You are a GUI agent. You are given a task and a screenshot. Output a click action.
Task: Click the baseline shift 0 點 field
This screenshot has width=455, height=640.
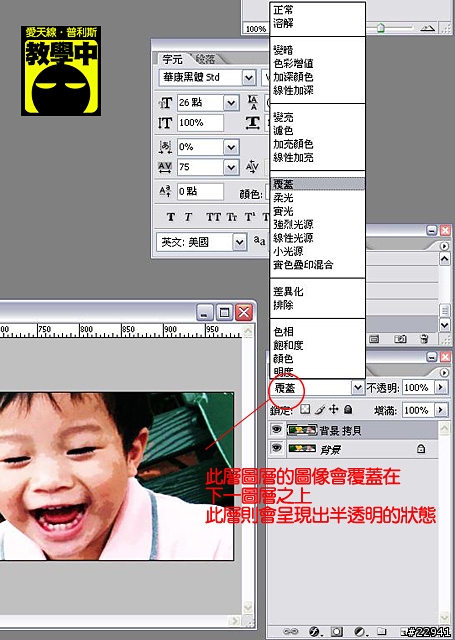(x=200, y=191)
